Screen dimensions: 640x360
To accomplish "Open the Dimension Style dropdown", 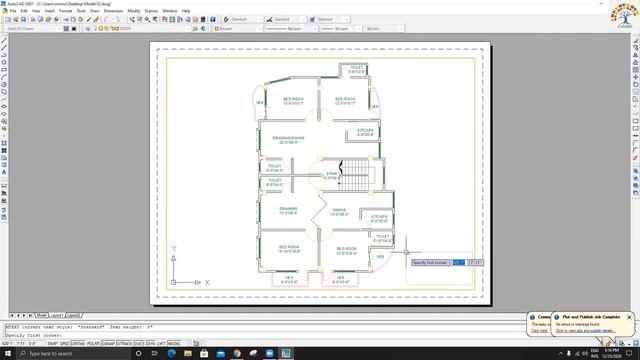I will point(290,20).
